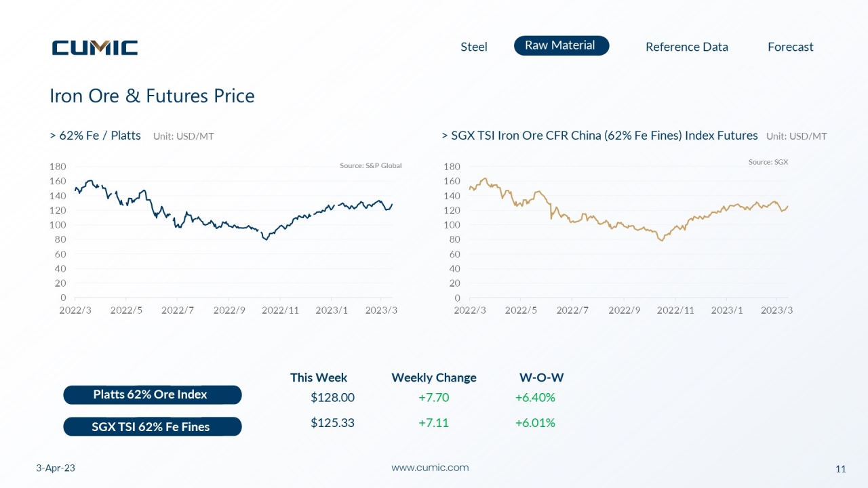The image size is (868, 488).
Task: Select the Raw Material tab
Action: click(561, 45)
